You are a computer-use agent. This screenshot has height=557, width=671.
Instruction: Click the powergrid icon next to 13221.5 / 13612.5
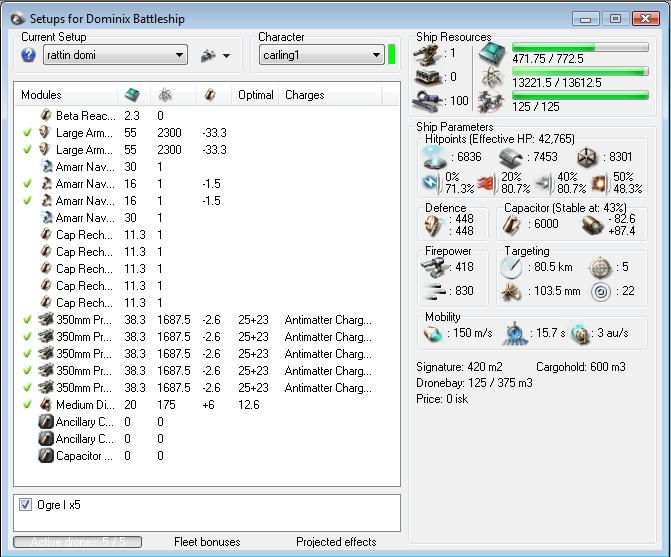pos(491,77)
